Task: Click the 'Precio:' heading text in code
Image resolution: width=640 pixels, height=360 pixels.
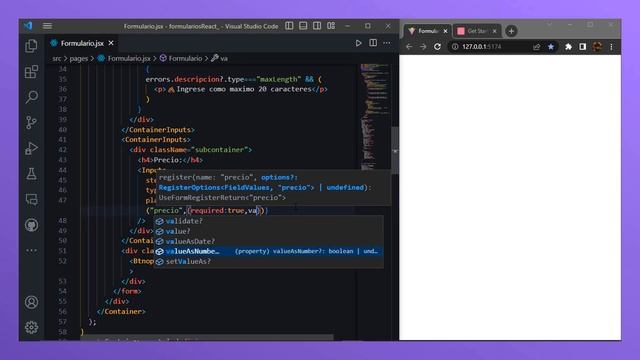Action: [x=167, y=160]
